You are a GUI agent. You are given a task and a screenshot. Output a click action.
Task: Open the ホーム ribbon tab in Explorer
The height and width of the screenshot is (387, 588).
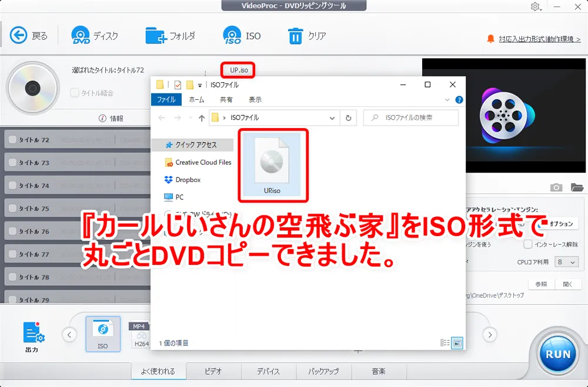pos(196,100)
